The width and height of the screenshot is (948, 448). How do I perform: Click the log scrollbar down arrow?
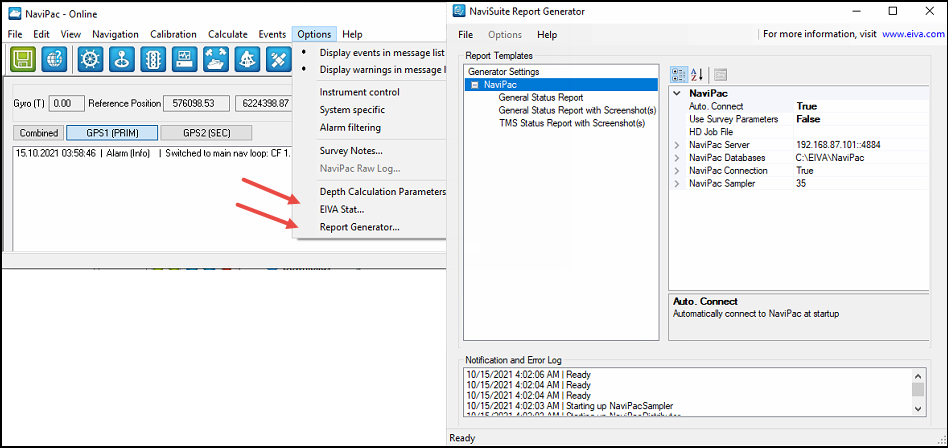coord(918,409)
